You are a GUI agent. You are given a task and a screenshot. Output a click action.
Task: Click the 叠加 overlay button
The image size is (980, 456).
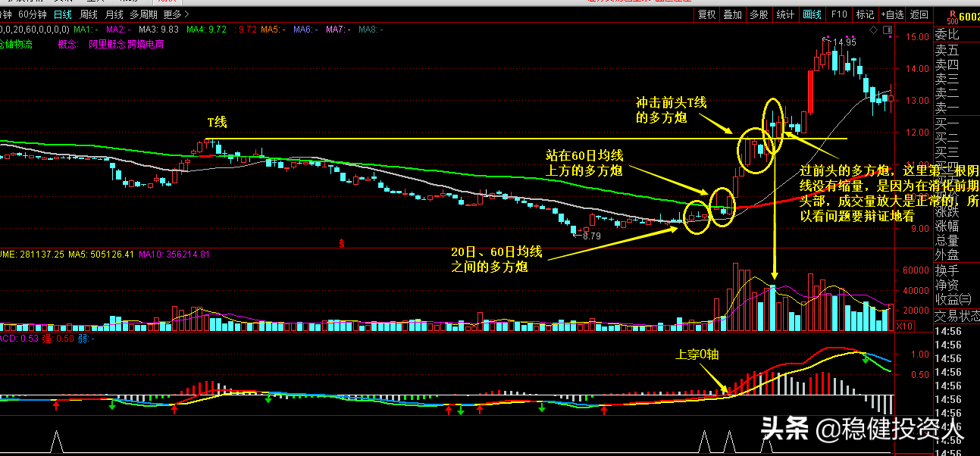[x=732, y=14]
